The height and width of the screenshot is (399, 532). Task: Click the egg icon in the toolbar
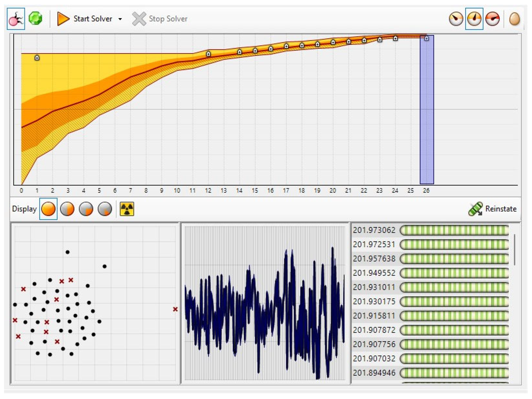pyautogui.click(x=514, y=19)
